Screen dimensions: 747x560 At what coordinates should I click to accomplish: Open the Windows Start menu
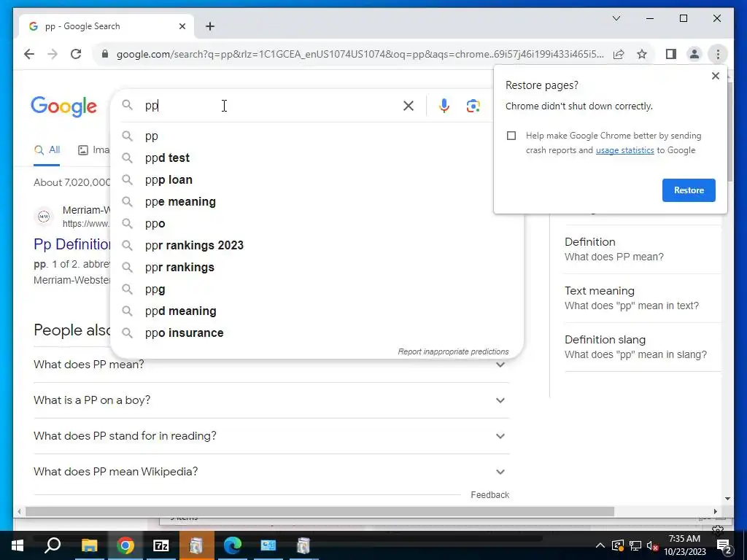(18, 545)
